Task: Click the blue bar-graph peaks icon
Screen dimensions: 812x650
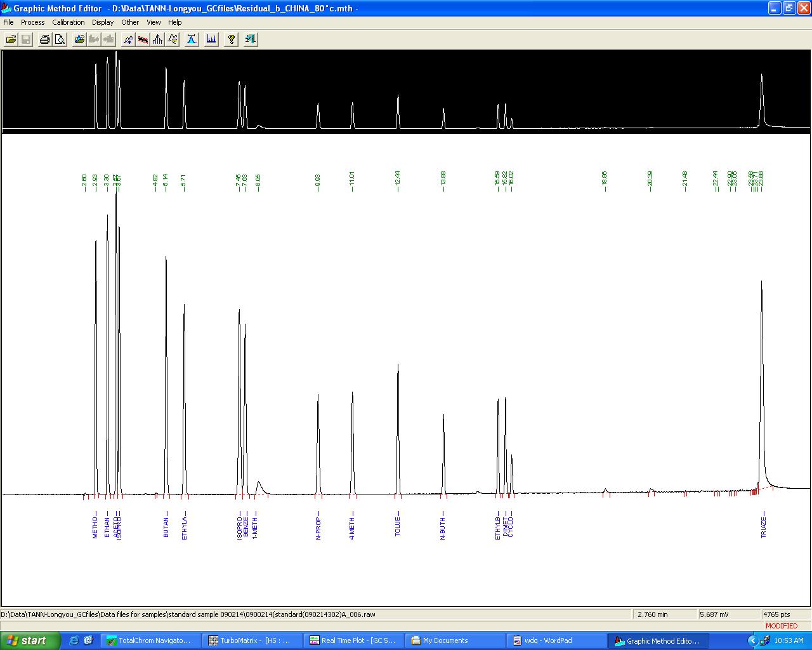Action: pos(211,39)
